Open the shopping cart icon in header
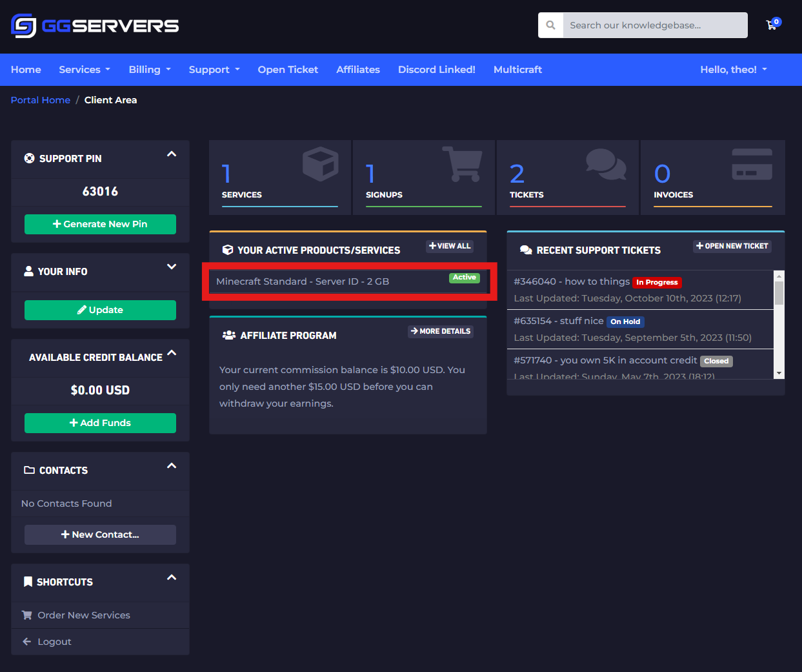Image resolution: width=802 pixels, height=672 pixels. (772, 25)
